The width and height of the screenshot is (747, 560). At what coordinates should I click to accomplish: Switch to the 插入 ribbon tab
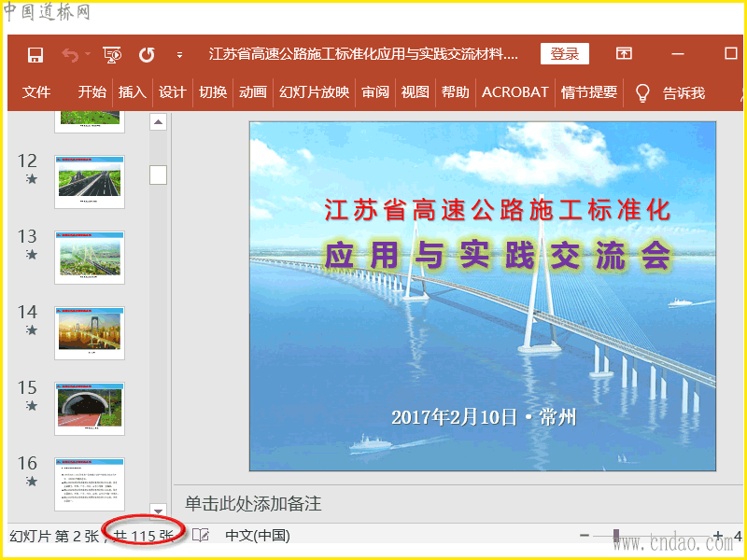(132, 91)
